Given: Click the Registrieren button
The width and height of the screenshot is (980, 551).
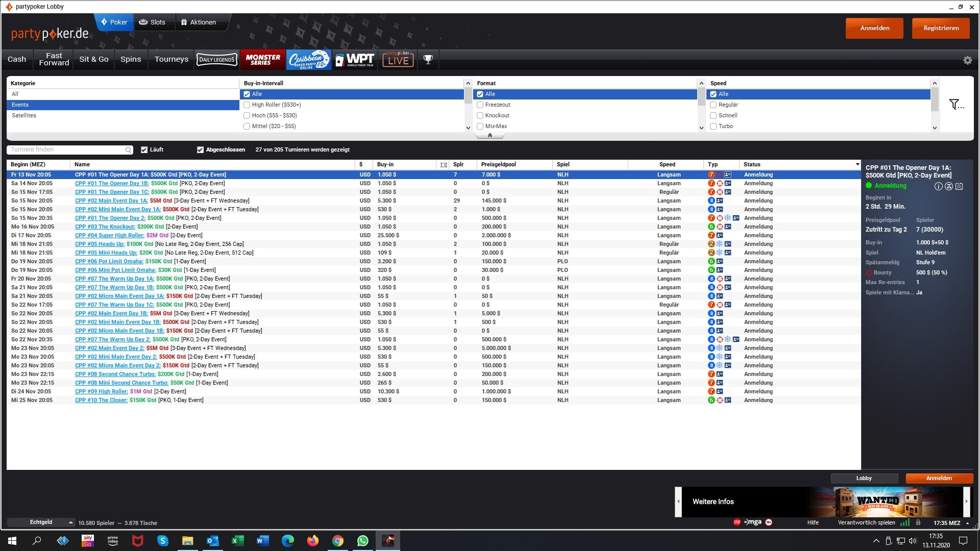Looking at the screenshot, I should coord(941,29).
